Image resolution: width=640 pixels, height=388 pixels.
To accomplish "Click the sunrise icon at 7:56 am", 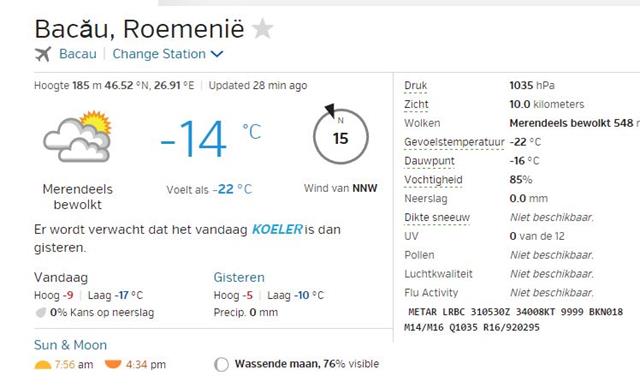I will pyautogui.click(x=43, y=364).
